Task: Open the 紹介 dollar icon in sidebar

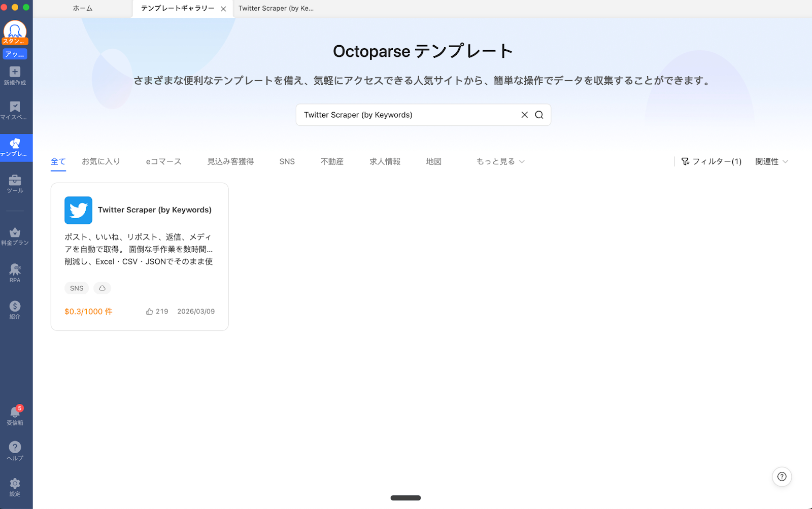Action: (15, 307)
